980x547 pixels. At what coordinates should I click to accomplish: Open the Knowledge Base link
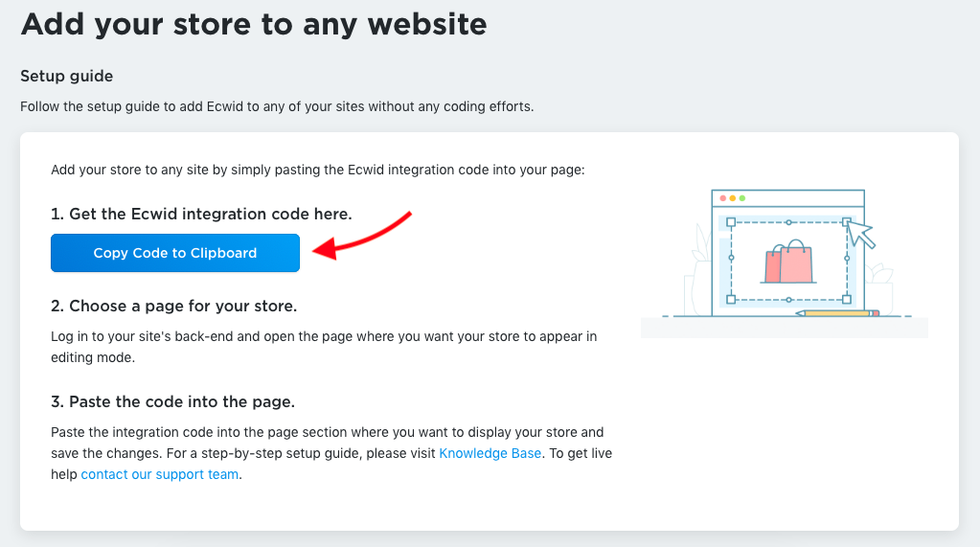point(490,453)
